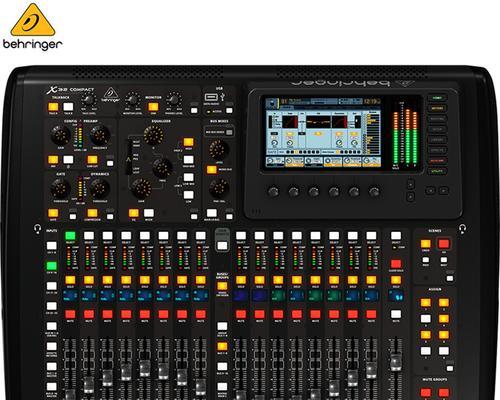The width and height of the screenshot is (500, 400).
Task: Click the yellow Undo button in Scenes
Action: click(425, 244)
